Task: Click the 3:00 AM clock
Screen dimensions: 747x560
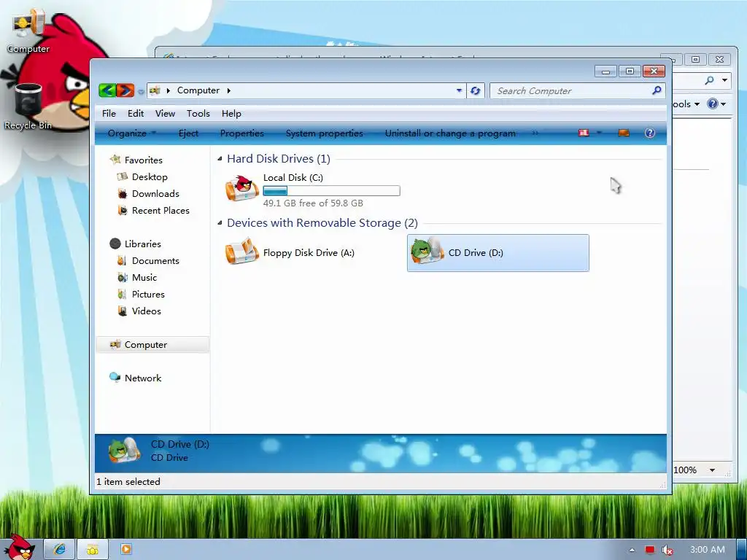Action: 708,550
